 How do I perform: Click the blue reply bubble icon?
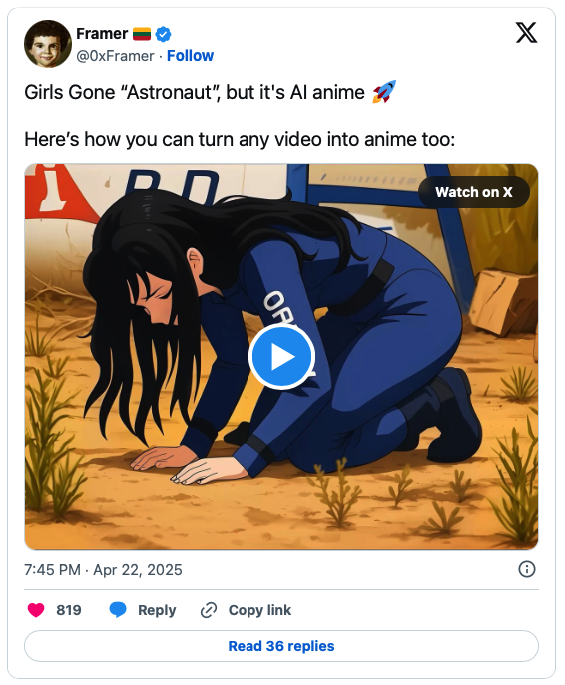pos(118,610)
